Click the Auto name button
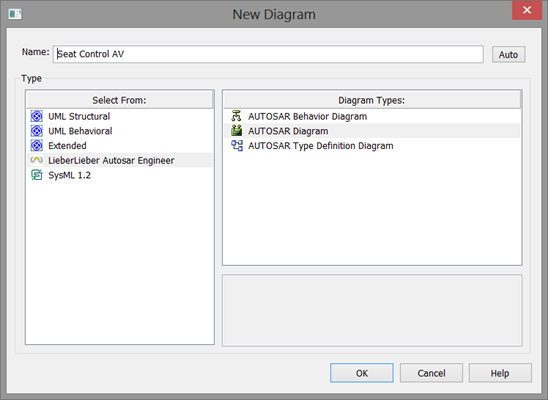 tap(508, 54)
